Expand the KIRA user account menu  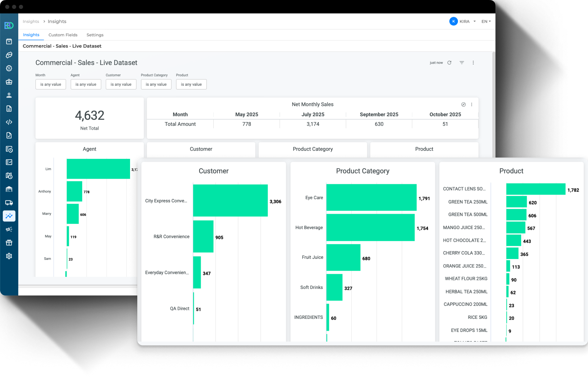[463, 21]
